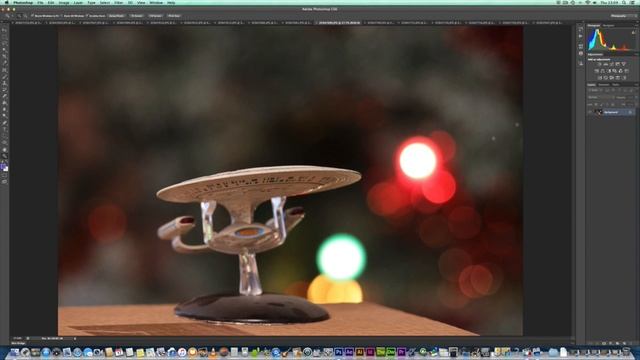Open the Mini Bridge tab

pos(18,343)
